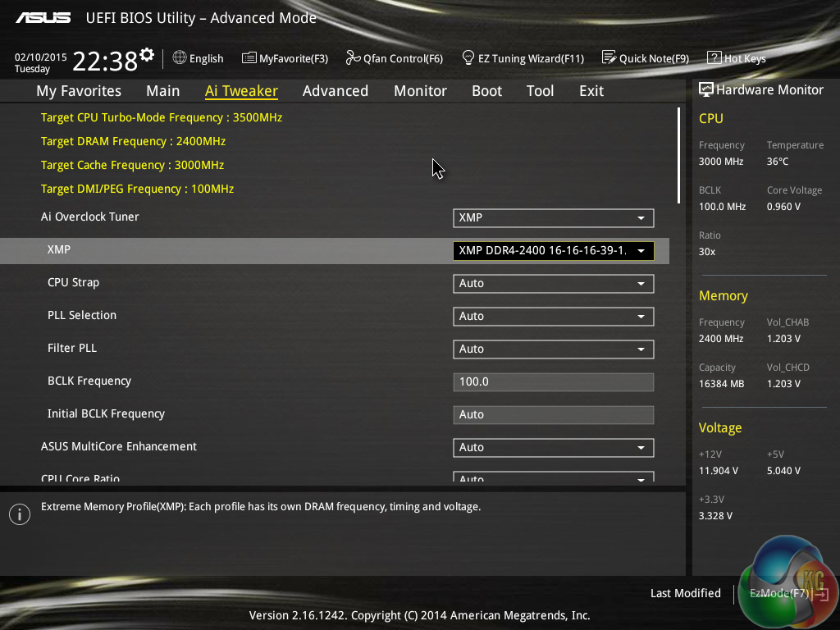Click the globe language icon

click(x=180, y=57)
